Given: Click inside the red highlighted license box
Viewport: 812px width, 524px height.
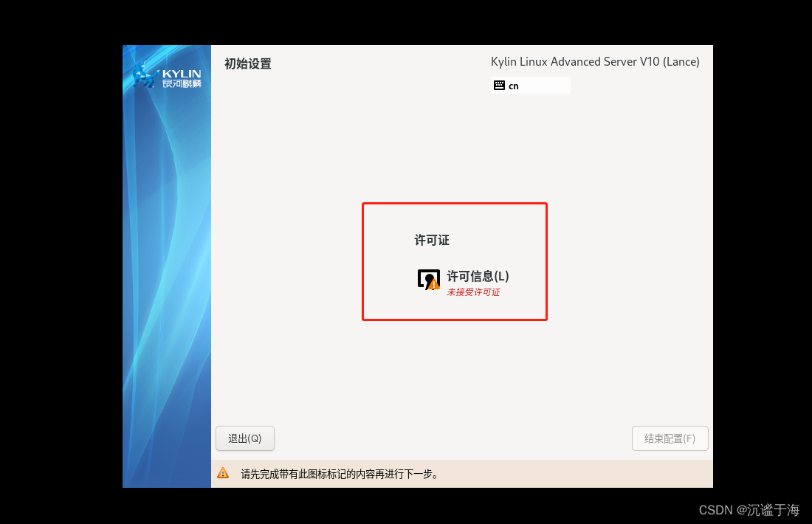Looking at the screenshot, I should tap(454, 261).
